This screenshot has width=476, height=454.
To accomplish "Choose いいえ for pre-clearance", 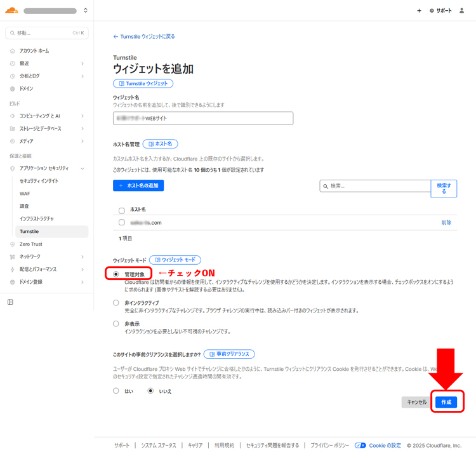I will (150, 391).
